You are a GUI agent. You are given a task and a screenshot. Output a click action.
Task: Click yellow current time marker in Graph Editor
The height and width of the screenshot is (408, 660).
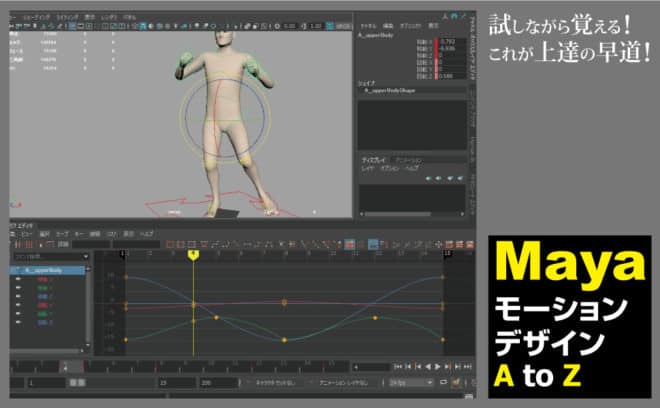[x=193, y=254]
